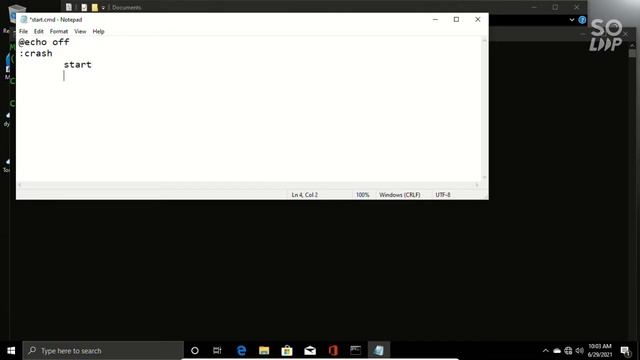Click the Notepad scroll down arrow

(484, 178)
